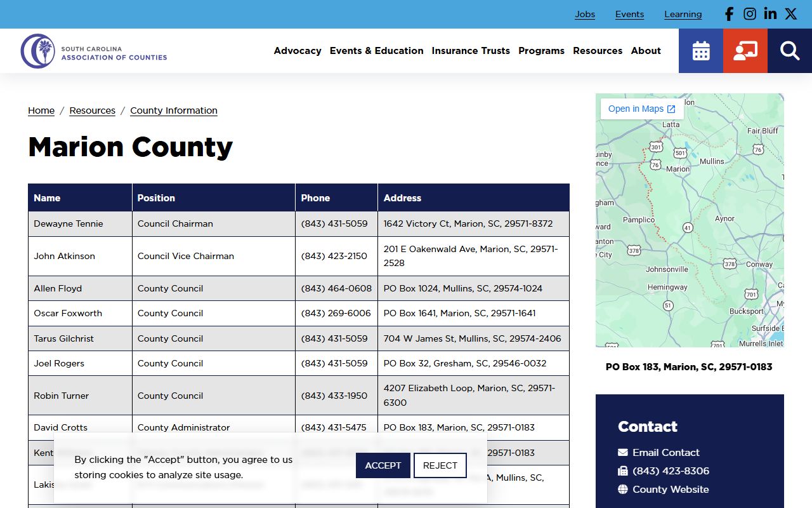Select Robin Turner name cell
The image size is (812, 508).
tap(80, 396)
